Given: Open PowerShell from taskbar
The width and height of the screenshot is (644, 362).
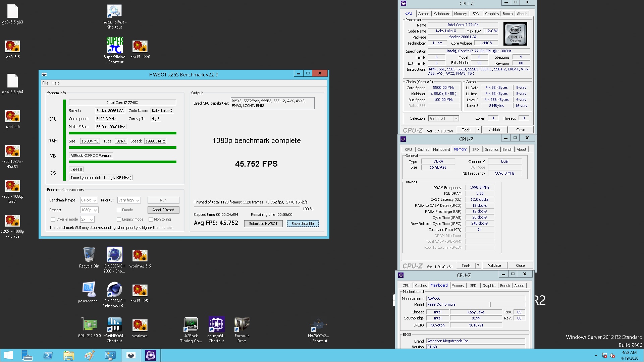Looking at the screenshot, I should tap(48, 355).
